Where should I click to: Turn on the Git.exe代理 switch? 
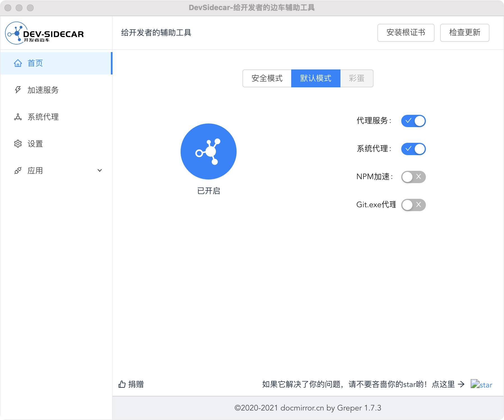click(x=413, y=205)
